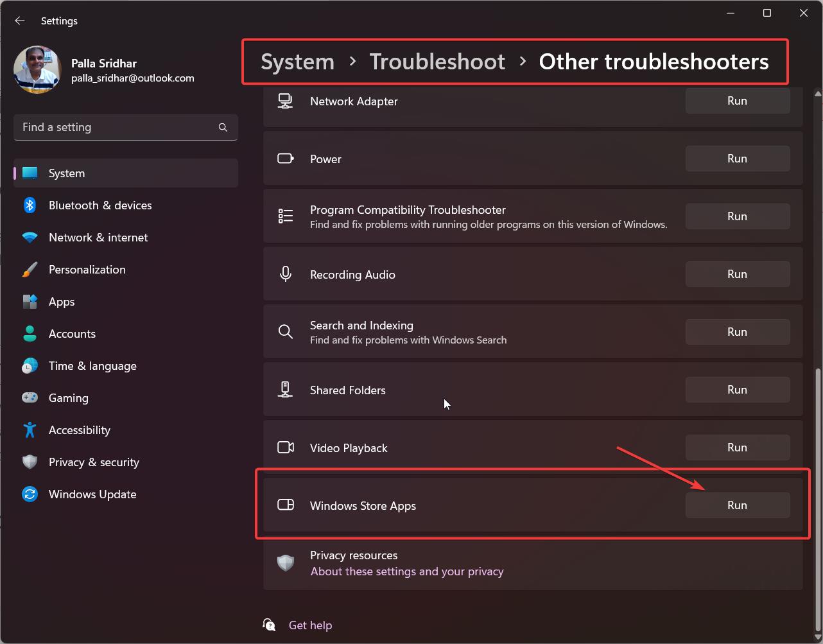The width and height of the screenshot is (823, 644).
Task: Click the Power battery icon
Action: coord(285,159)
